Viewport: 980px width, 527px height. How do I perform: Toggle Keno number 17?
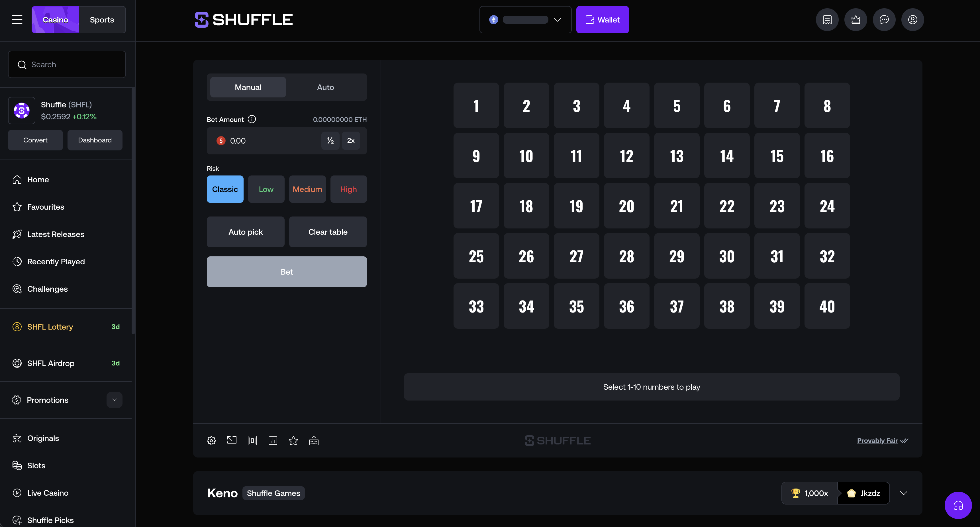pos(476,206)
